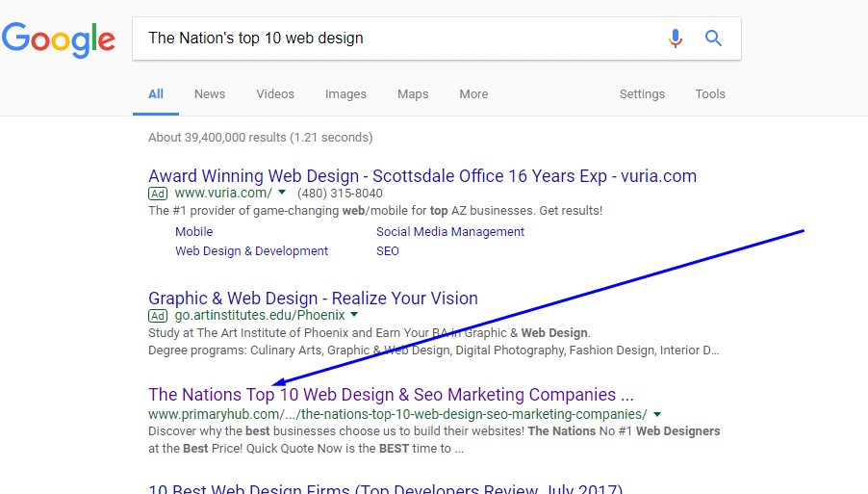Open The Nations Top 10 Web Design result
868x494 pixels.
click(391, 395)
